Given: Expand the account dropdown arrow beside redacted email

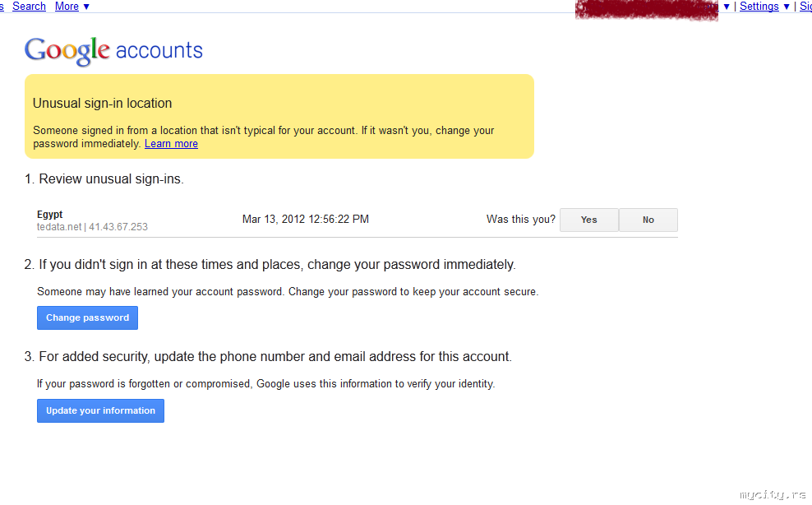Looking at the screenshot, I should (x=727, y=7).
